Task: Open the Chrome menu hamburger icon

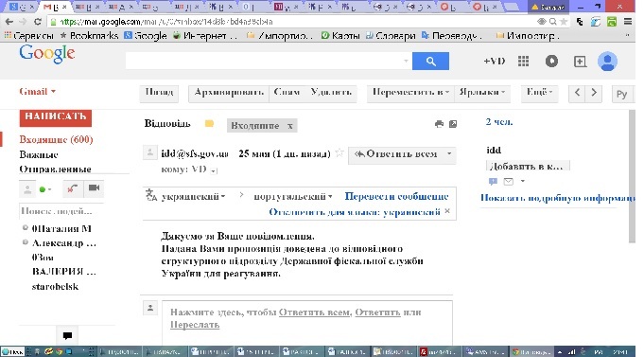Action: coord(628,22)
